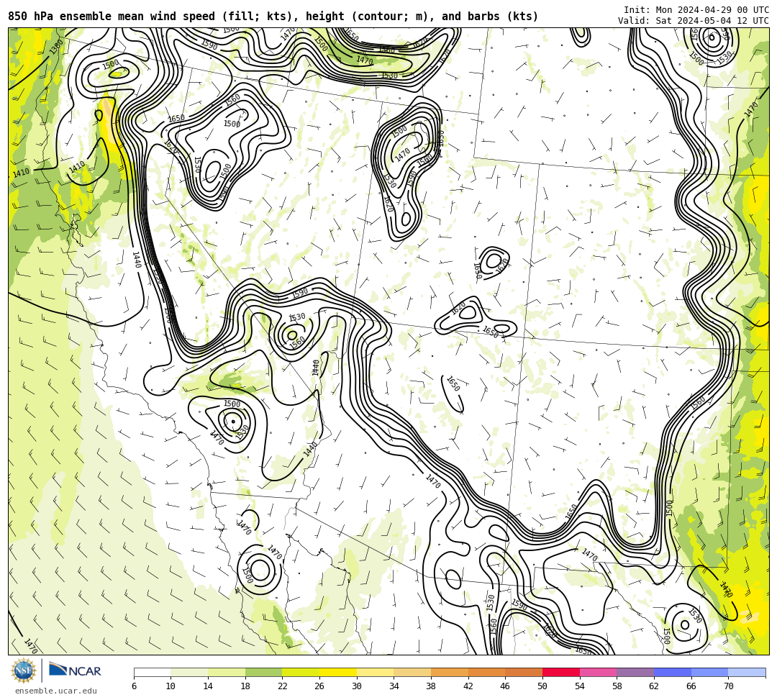Open the ensemble.ucar.edu link text
Screen dimensions: 777x700
pos(56,691)
